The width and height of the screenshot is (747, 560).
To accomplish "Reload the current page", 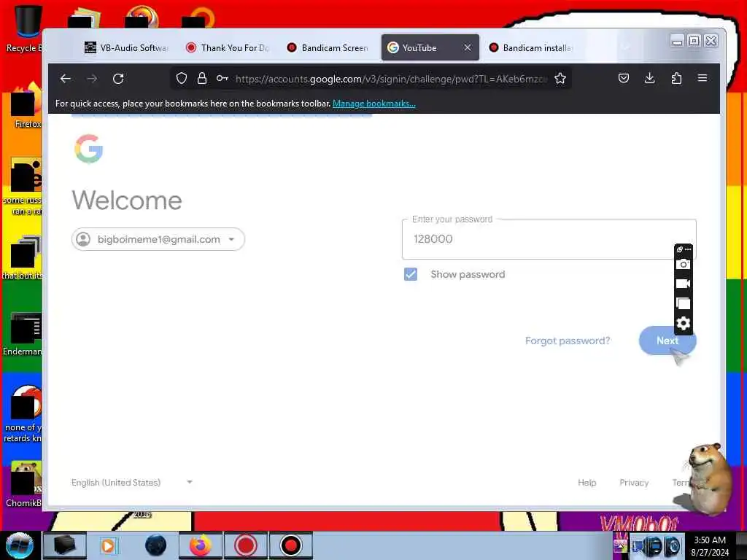I will (x=118, y=79).
